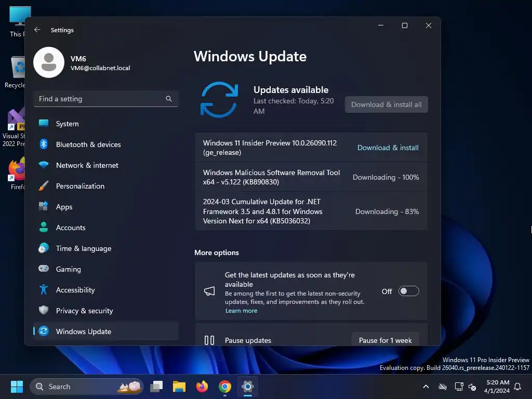Click the megaphone icon for latest updates
532x399 pixels.
209,291
